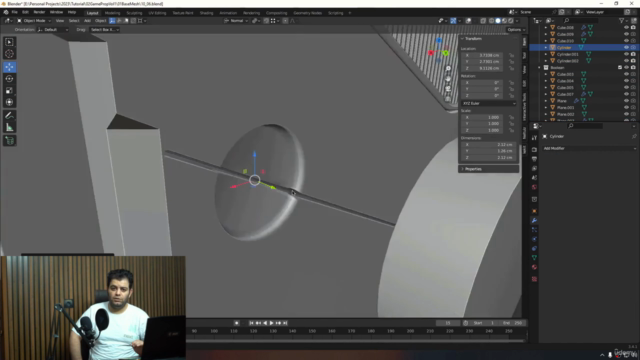Switch to the Modeling workspace tab
Screen dimensions: 640x360
[112, 13]
